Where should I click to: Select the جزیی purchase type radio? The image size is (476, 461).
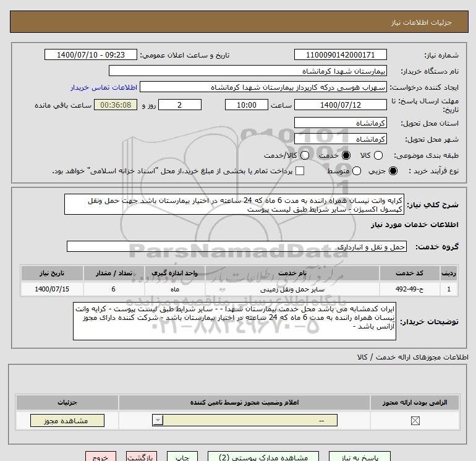click(x=393, y=171)
